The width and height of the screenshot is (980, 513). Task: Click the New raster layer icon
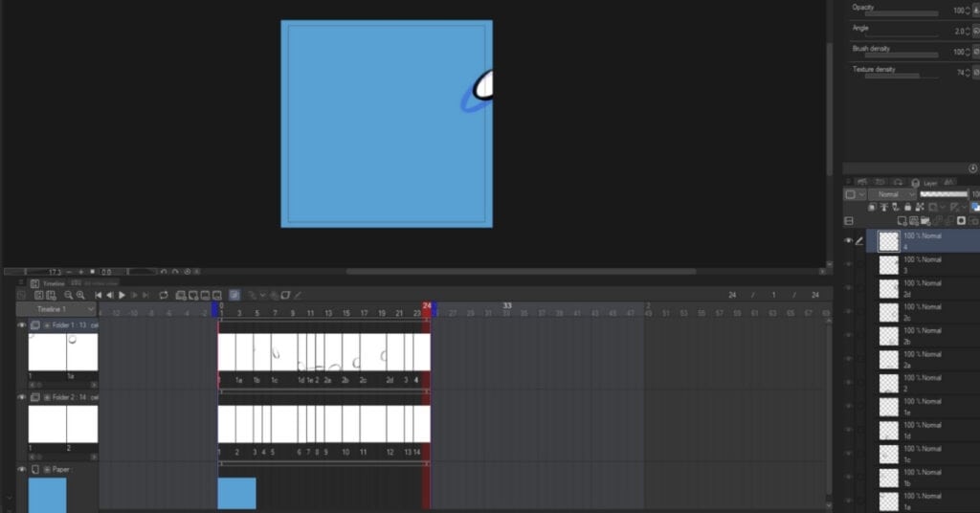pyautogui.click(x=902, y=220)
